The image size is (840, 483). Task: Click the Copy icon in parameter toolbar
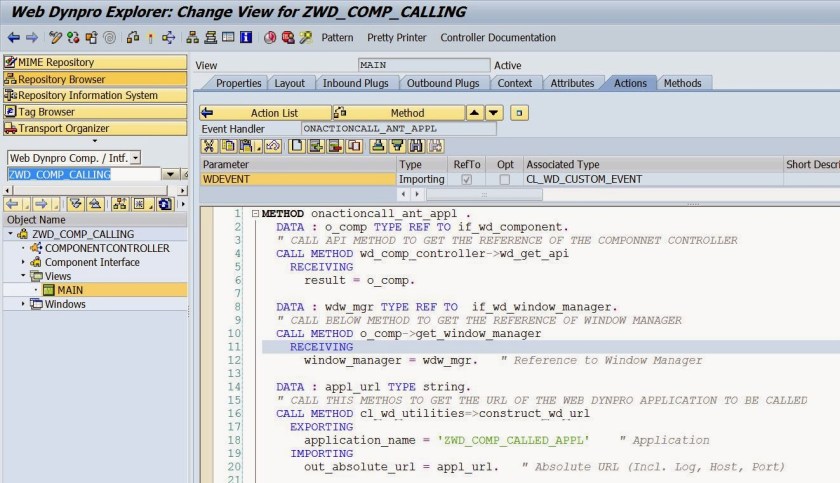click(x=225, y=147)
